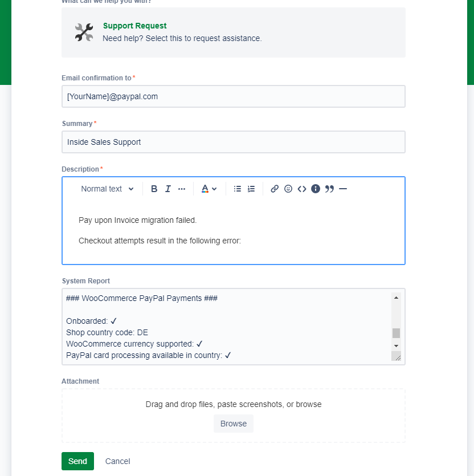
Task: Focus the Summary text field
Action: pyautogui.click(x=234, y=142)
